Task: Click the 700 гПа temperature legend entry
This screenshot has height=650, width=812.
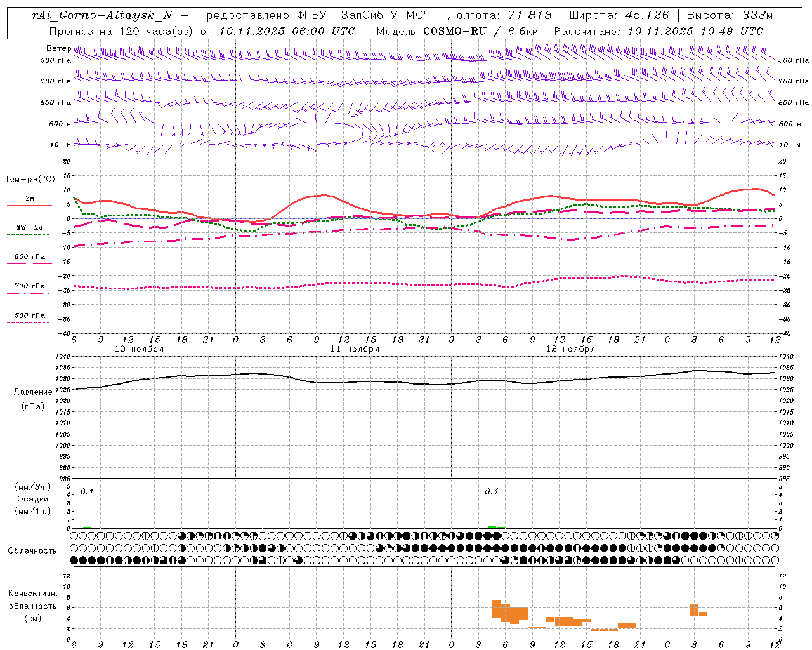Action: 29,288
